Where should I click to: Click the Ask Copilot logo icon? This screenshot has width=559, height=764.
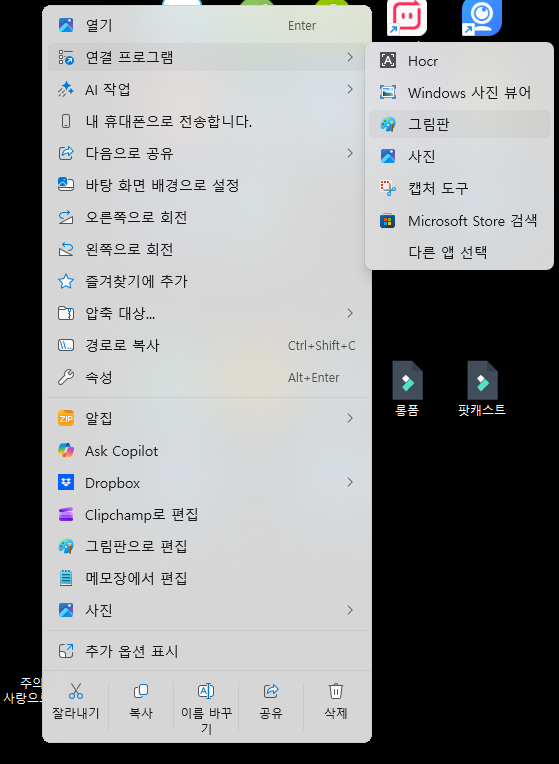tap(66, 451)
